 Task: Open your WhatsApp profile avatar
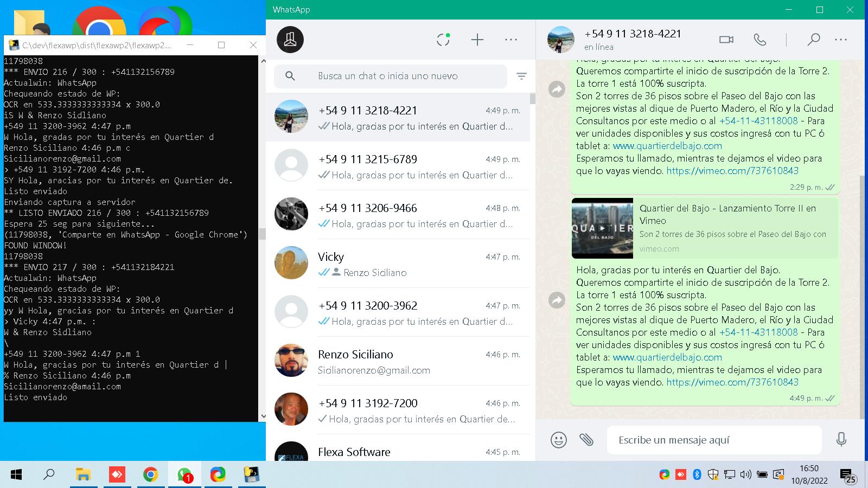(x=290, y=40)
